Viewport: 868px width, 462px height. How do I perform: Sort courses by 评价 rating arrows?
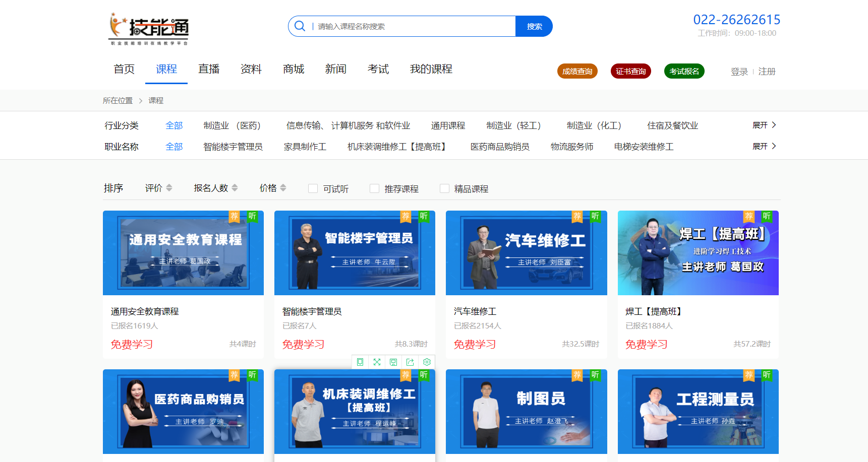pos(169,188)
